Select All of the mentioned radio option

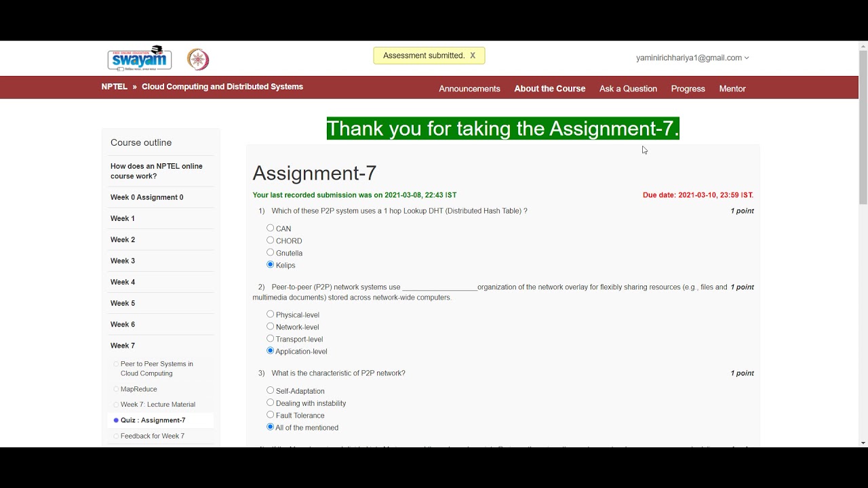[x=270, y=427]
